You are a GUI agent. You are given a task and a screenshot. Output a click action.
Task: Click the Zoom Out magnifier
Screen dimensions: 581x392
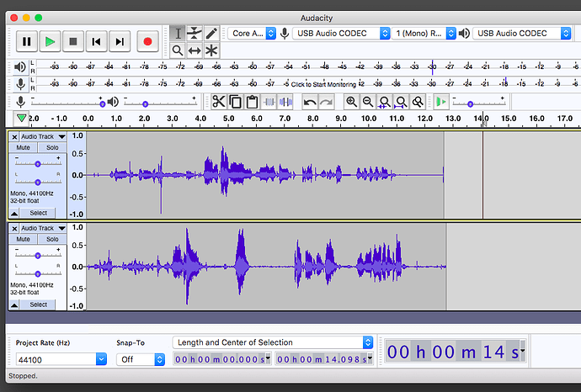(x=368, y=102)
